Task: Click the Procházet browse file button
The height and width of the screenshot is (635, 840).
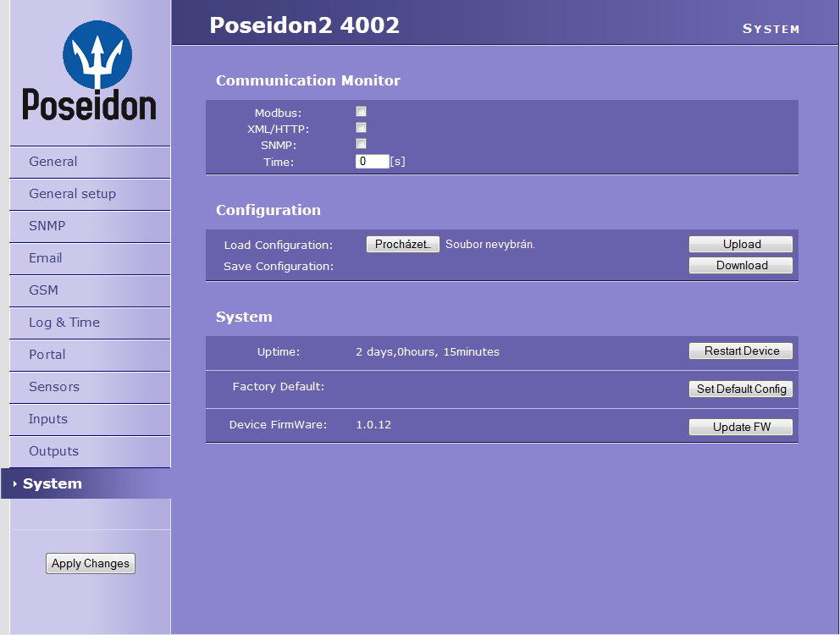Action: (x=403, y=245)
